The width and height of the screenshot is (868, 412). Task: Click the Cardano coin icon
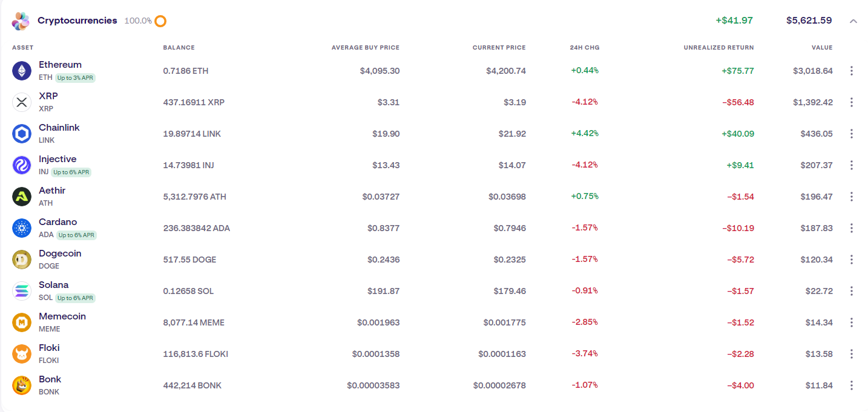22,228
